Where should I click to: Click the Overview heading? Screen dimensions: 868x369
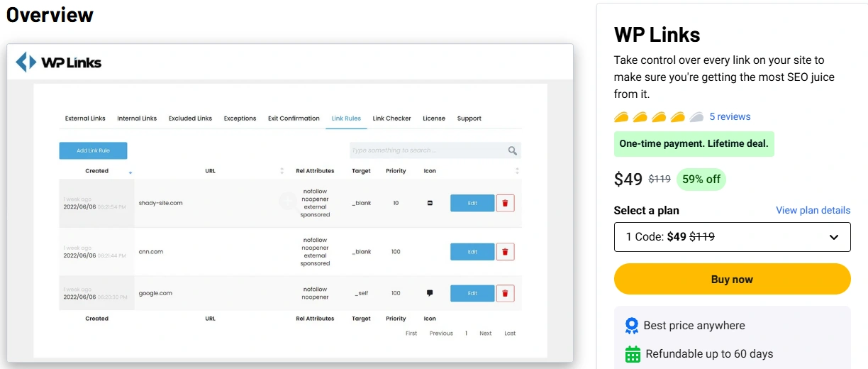pyautogui.click(x=50, y=14)
